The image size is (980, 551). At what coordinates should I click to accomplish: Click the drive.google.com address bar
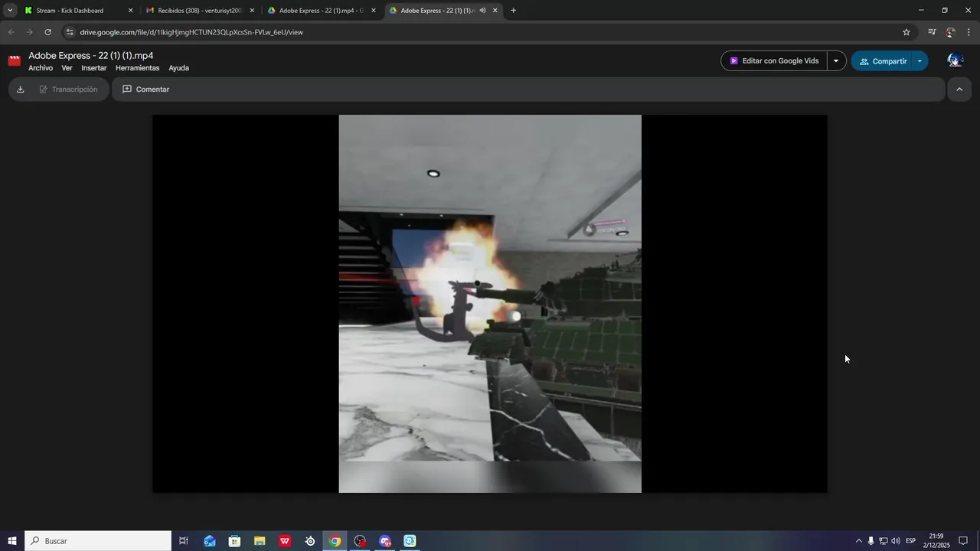click(490, 32)
